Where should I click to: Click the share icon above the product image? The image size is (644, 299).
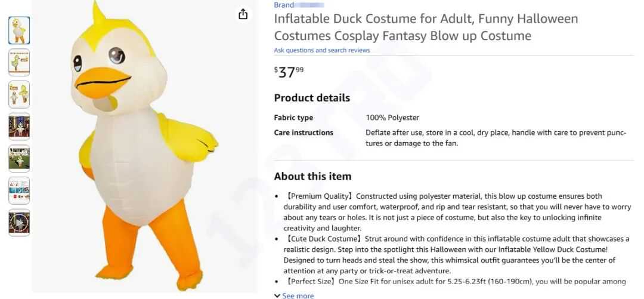(x=243, y=14)
